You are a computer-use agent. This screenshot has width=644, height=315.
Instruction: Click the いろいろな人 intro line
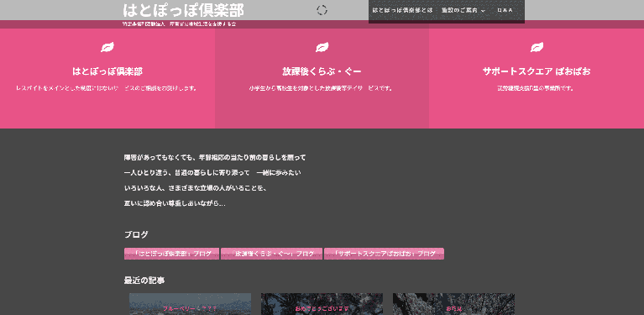tap(196, 188)
